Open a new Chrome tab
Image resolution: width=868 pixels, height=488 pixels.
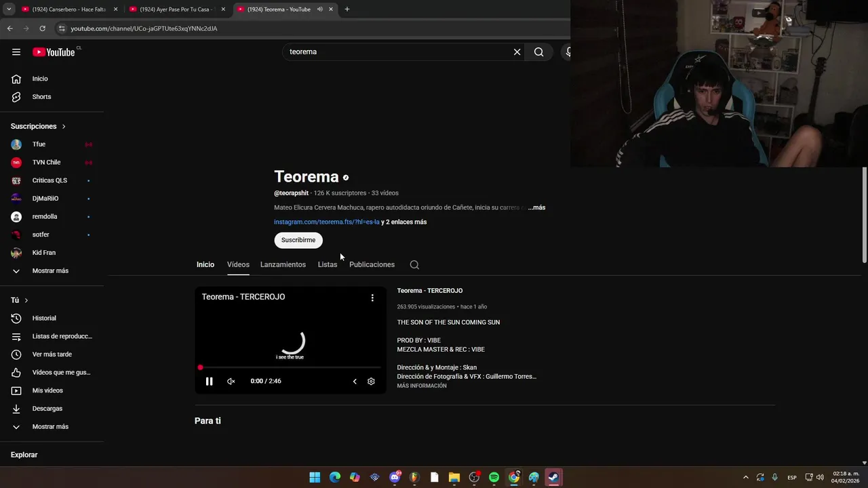pos(347,9)
